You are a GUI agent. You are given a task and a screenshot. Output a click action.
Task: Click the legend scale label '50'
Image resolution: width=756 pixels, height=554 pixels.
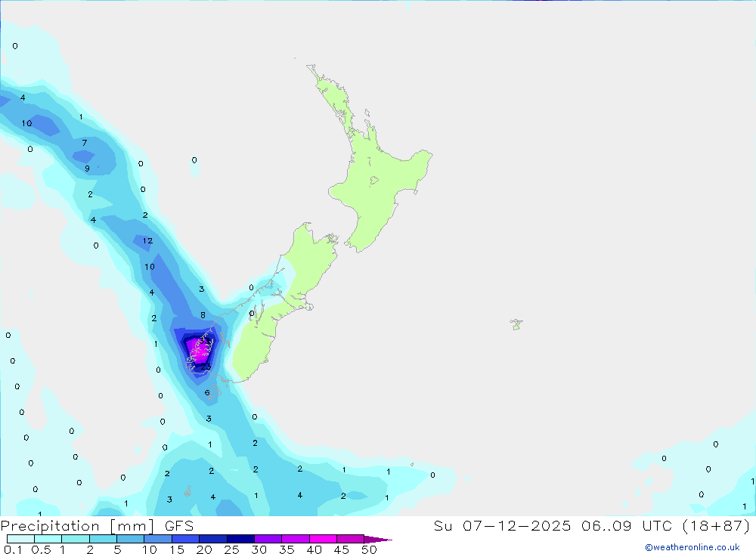click(x=369, y=549)
